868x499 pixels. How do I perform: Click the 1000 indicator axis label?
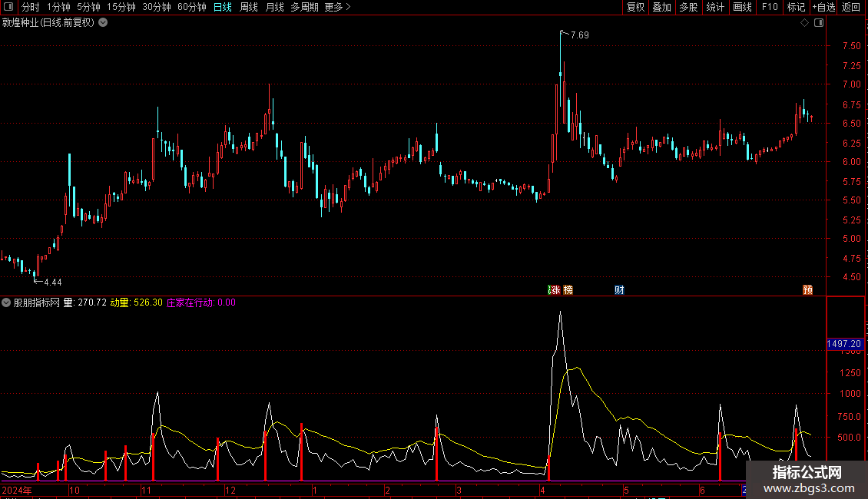click(850, 394)
